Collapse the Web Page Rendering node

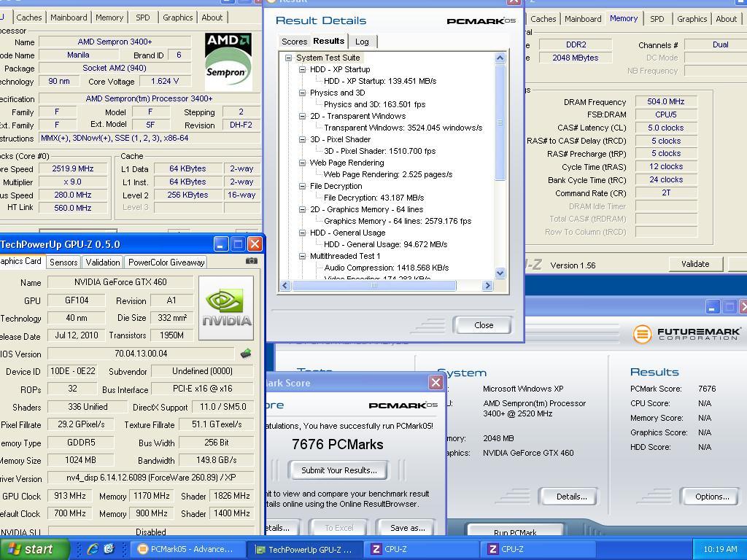302,163
